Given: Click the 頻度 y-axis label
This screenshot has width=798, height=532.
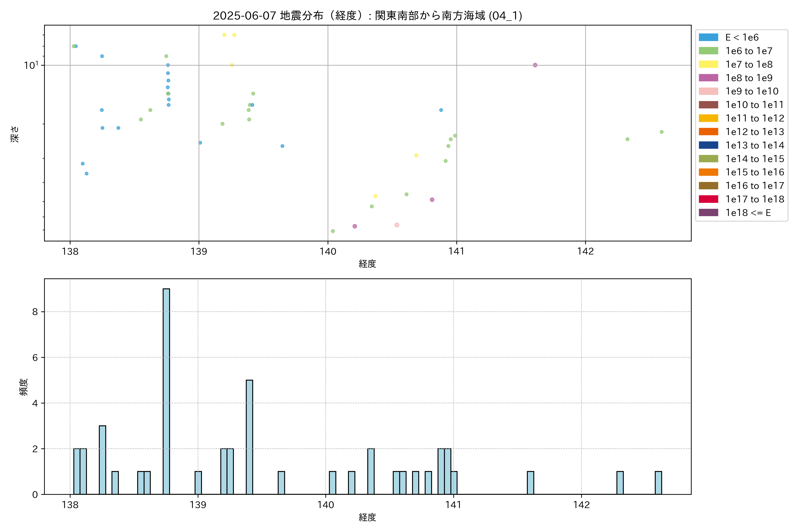Looking at the screenshot, I should tap(23, 387).
